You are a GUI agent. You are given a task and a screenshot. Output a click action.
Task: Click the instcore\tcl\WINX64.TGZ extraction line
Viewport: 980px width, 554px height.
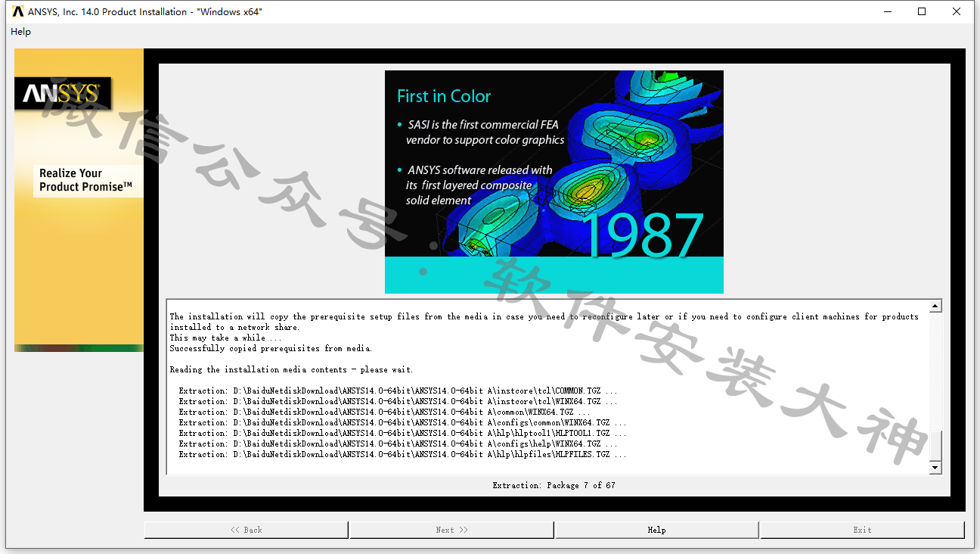tap(398, 401)
